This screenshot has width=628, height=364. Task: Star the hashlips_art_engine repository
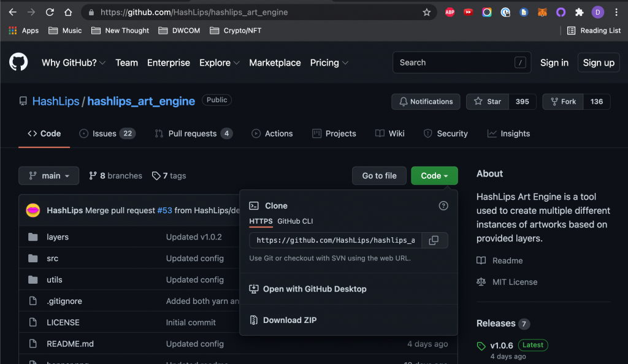pos(488,102)
